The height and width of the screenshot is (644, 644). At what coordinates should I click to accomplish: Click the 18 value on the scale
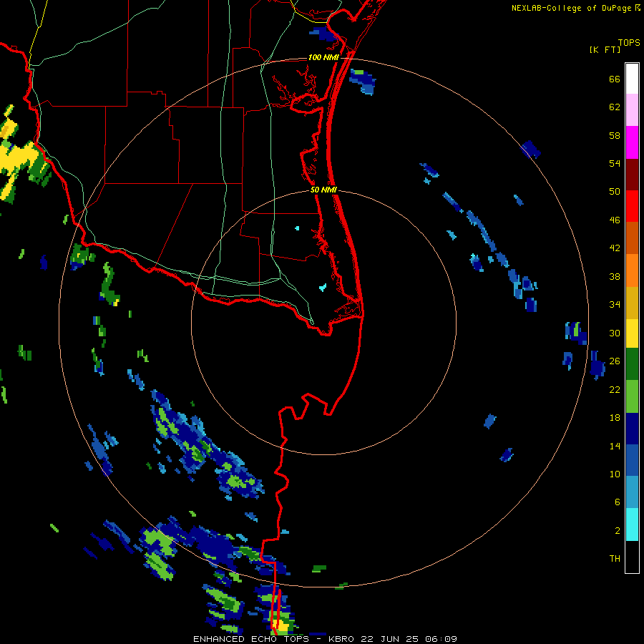[615, 418]
